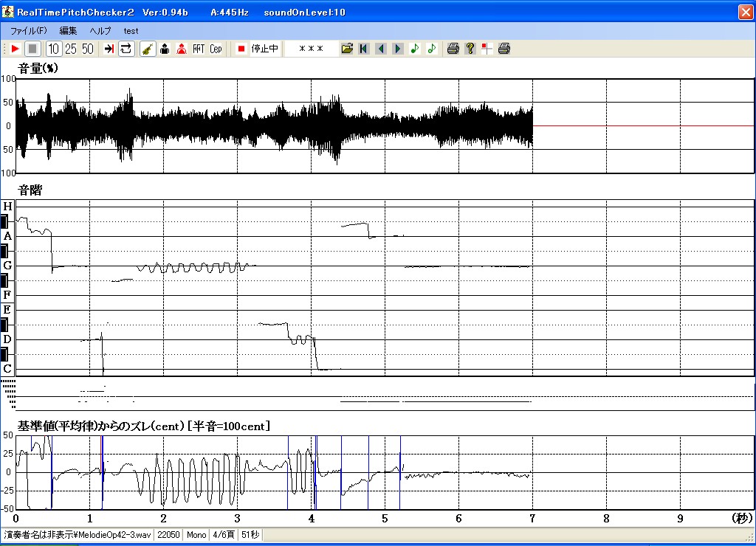Go to the previous page

pos(381,49)
